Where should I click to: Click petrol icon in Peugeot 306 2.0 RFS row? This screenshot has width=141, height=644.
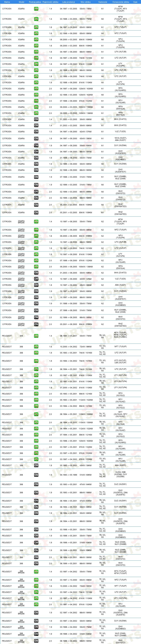36,441
